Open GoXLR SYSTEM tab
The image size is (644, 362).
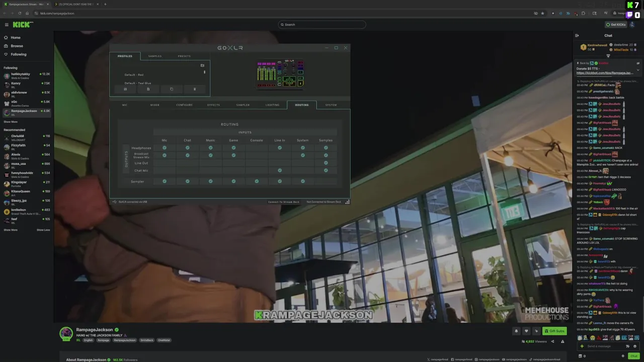click(x=331, y=105)
